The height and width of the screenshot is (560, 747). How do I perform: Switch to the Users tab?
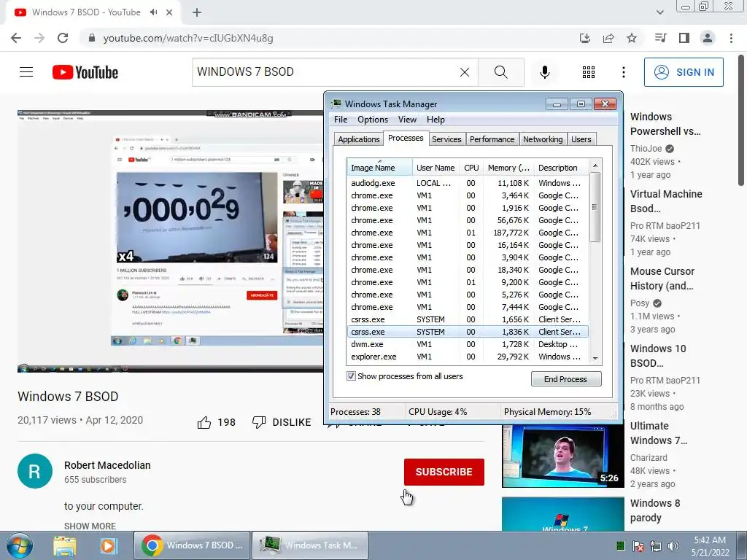click(581, 139)
